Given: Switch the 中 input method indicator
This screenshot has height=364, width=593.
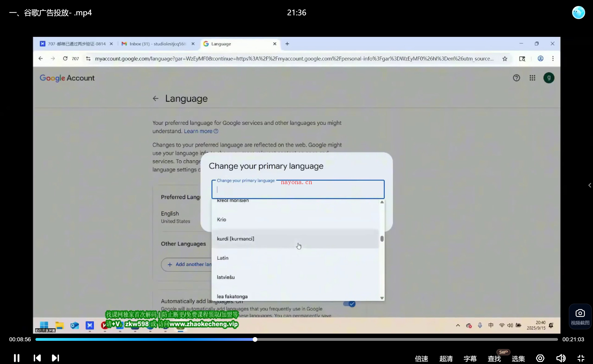Looking at the screenshot, I should [491, 325].
